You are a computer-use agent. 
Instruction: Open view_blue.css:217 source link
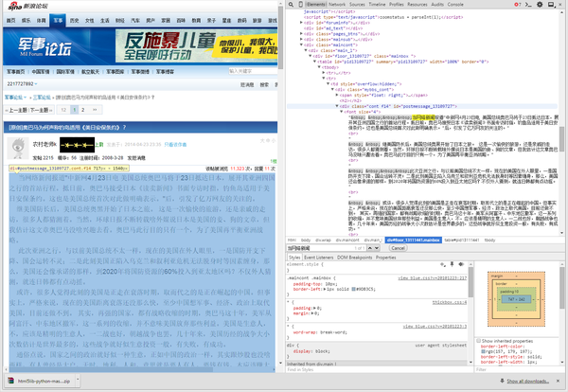pos(433,277)
